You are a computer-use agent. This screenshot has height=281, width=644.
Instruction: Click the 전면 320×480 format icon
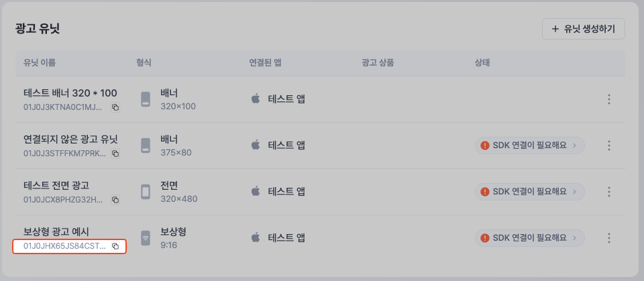(146, 192)
